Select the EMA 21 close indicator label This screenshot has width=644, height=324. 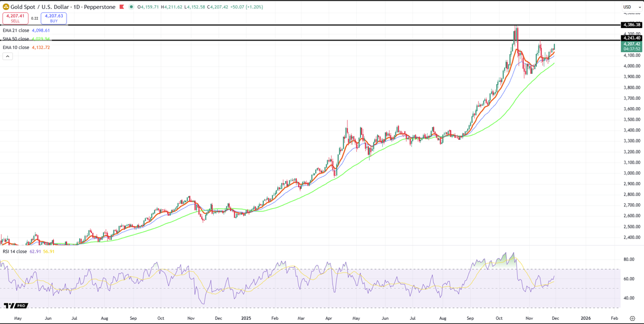16,31
